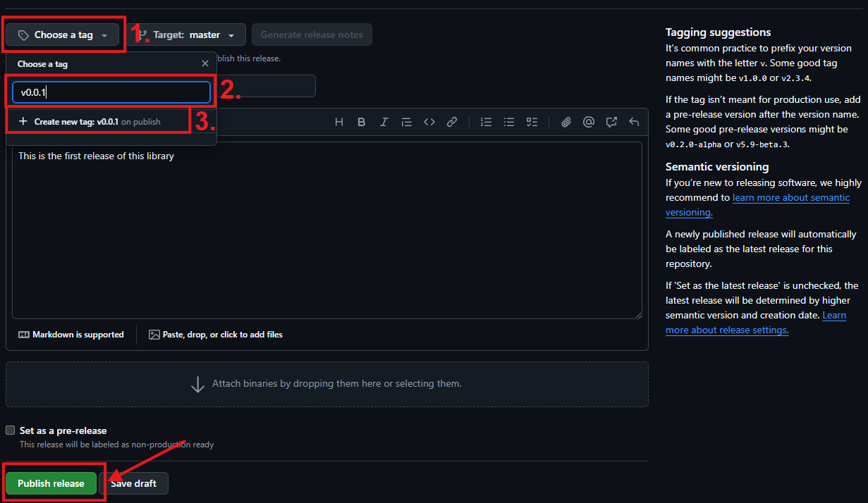Open the Choose a tag dropdown
This screenshot has width=868, height=503.
click(x=63, y=35)
